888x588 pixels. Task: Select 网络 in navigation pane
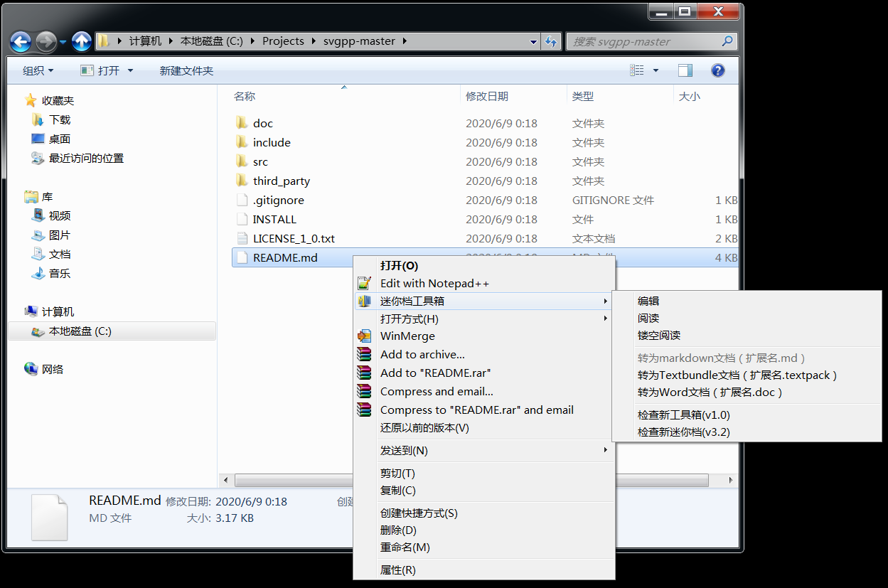point(53,369)
